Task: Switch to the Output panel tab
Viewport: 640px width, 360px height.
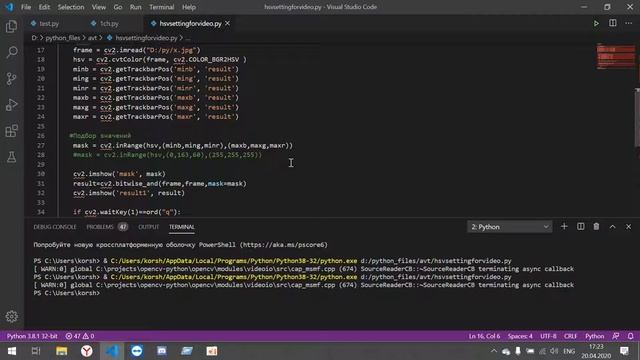Action: tap(149, 227)
